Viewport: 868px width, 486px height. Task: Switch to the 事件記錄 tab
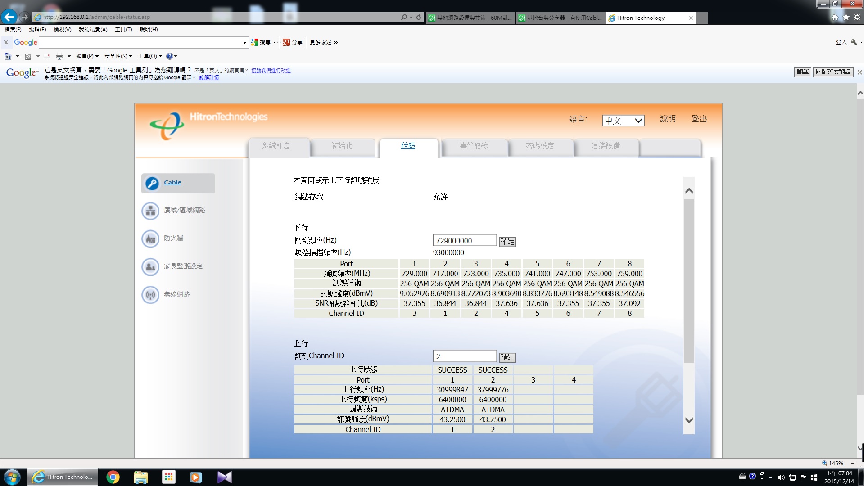tap(474, 146)
